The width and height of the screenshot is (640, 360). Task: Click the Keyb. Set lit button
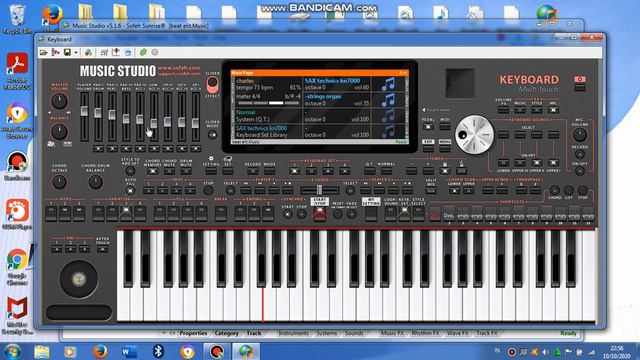pos(404,214)
